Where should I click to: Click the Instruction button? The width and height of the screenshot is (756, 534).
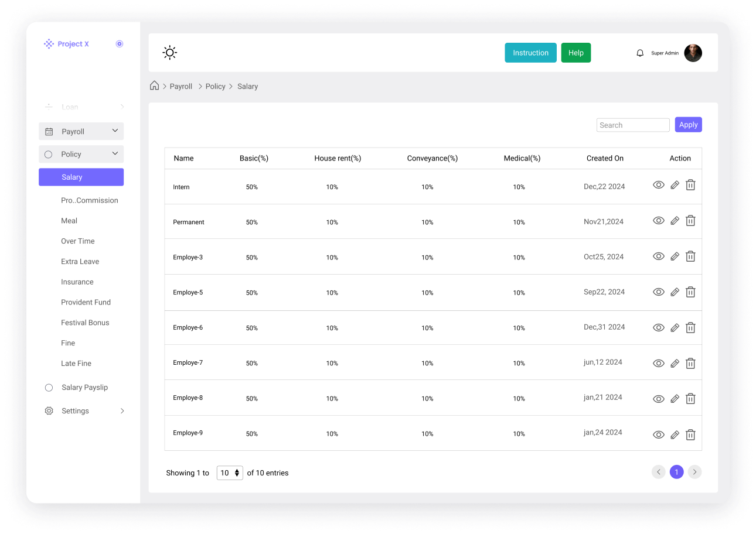point(530,53)
